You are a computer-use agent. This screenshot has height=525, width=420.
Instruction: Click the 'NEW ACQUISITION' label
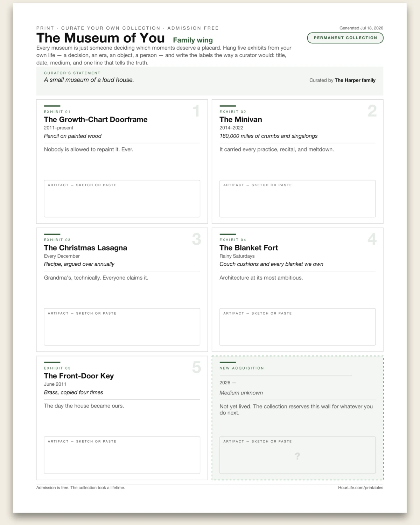(x=241, y=368)
